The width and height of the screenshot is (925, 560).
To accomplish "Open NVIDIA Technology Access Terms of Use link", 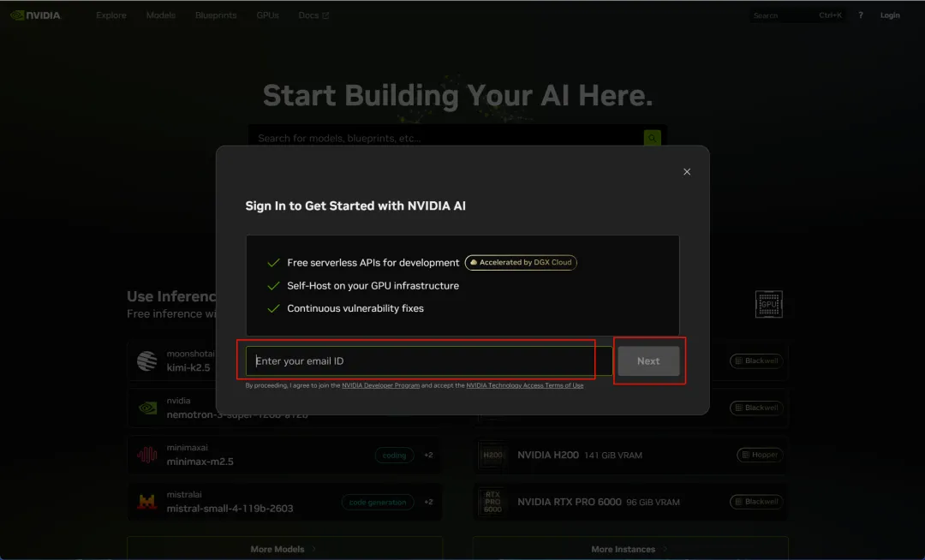I will (x=524, y=385).
